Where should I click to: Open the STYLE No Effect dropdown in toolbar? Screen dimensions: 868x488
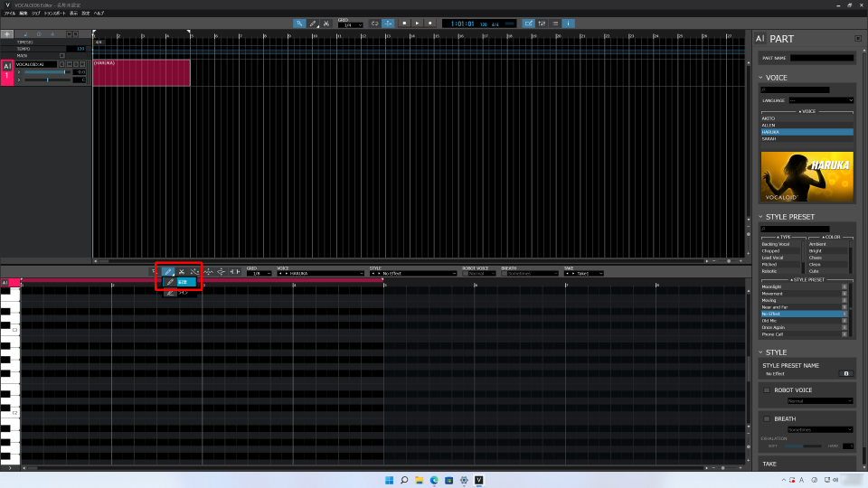tap(413, 273)
